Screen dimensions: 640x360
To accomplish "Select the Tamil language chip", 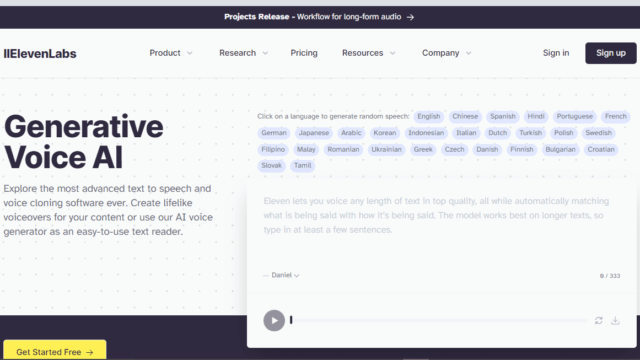I will pyautogui.click(x=302, y=166).
